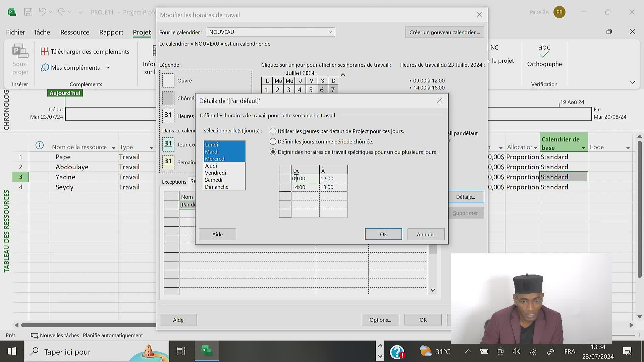Open the volume speaker tray icon
Screen dimensions: 644x362
pyautogui.click(x=517, y=352)
